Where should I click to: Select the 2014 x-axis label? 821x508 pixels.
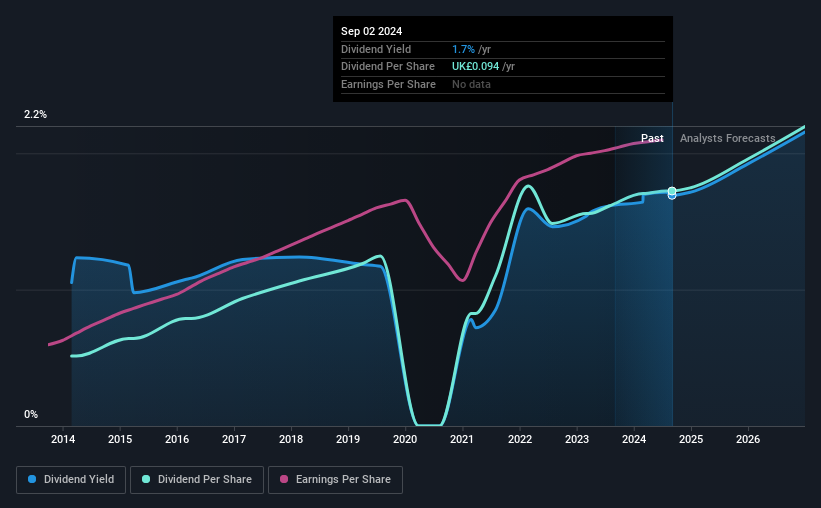tap(63, 439)
